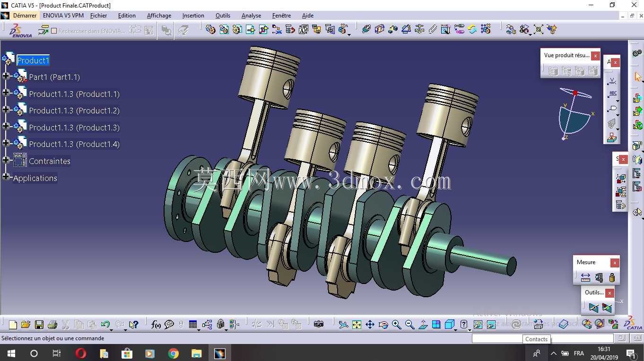Open the Outils menu
The width and height of the screenshot is (644, 361).
pos(223,16)
